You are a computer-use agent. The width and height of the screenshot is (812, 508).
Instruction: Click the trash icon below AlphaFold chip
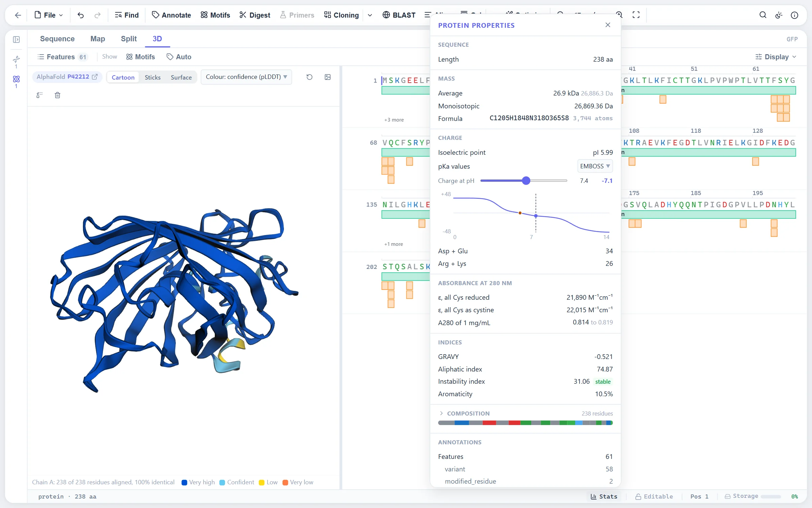[58, 95]
